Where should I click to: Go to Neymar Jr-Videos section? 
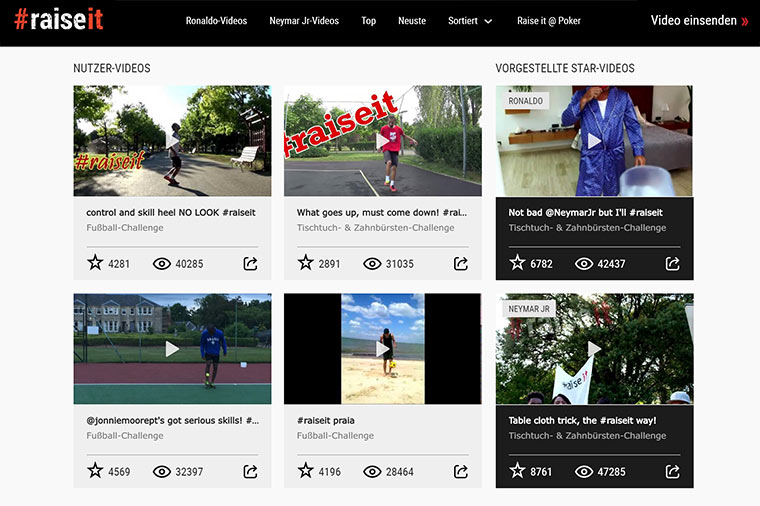coord(304,21)
